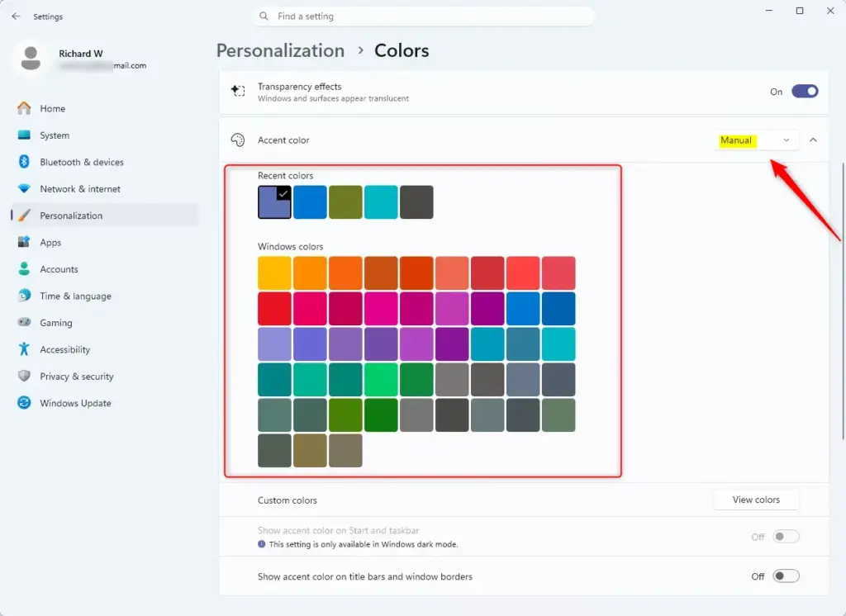This screenshot has width=846, height=616.
Task: Open Windows Update page
Action: [105, 403]
